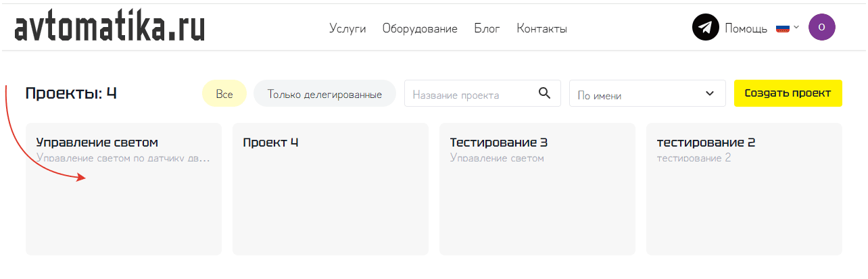Select the 'Все' projects filter
This screenshot has width=868, height=279.
[x=224, y=94]
